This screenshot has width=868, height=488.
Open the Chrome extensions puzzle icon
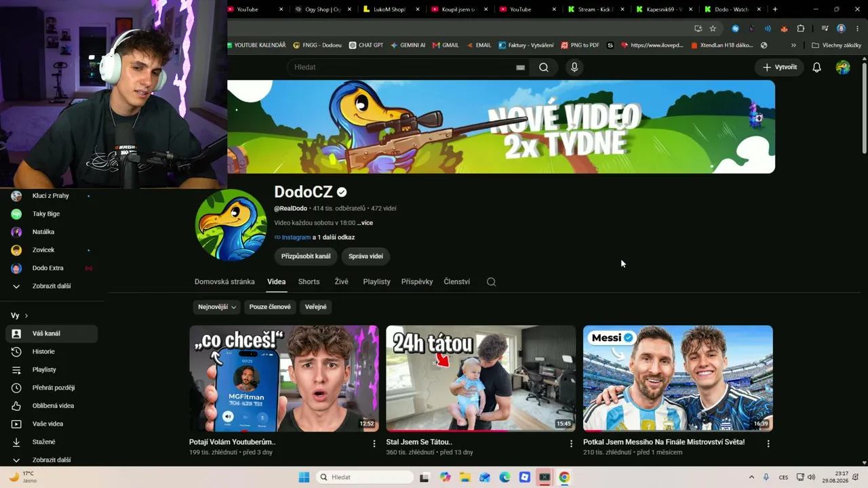pos(801,28)
